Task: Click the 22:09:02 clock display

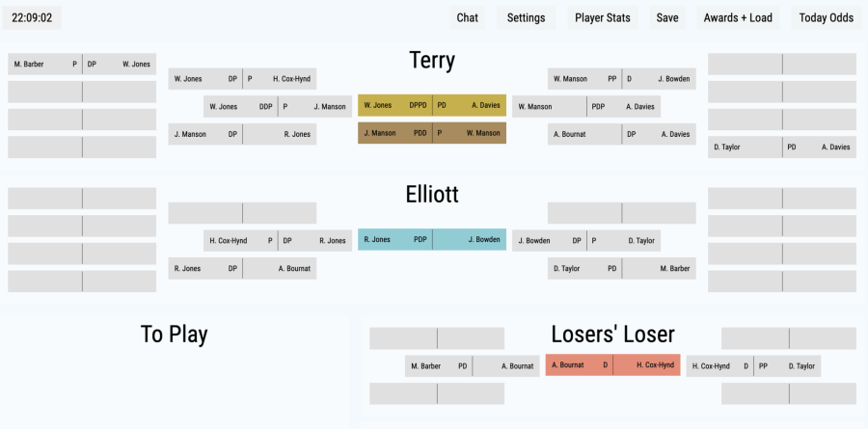Action: [32, 17]
